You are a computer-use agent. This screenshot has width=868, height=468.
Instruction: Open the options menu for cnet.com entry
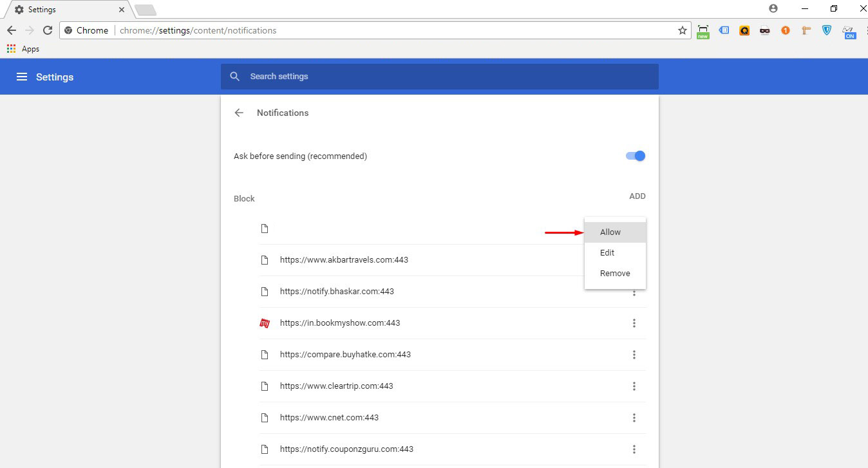click(634, 417)
